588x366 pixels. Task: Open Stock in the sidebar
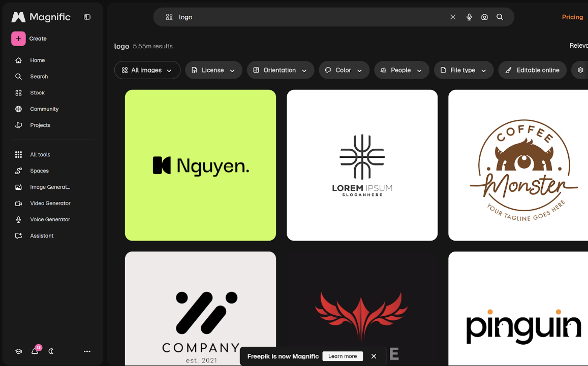(x=37, y=92)
